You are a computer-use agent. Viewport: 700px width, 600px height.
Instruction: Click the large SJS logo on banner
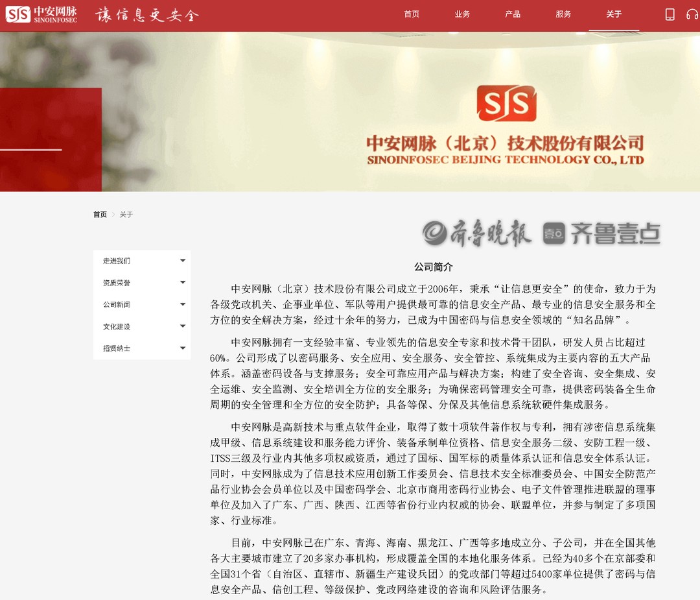[506, 104]
